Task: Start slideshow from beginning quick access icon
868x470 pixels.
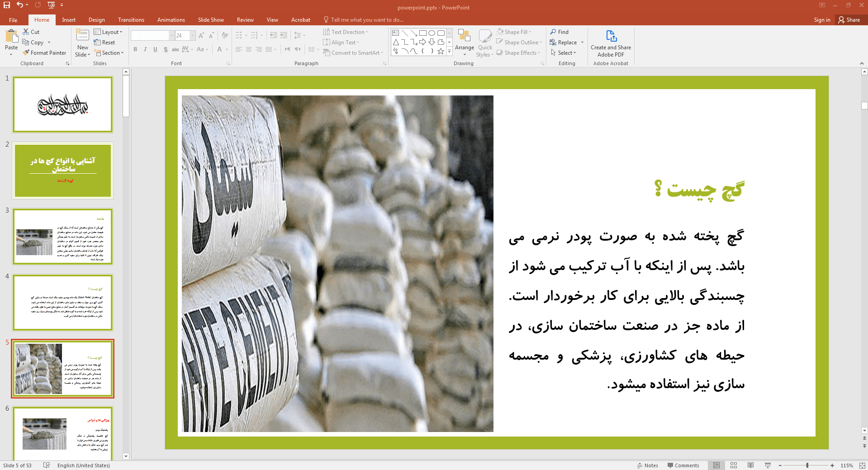Action: (x=51, y=5)
